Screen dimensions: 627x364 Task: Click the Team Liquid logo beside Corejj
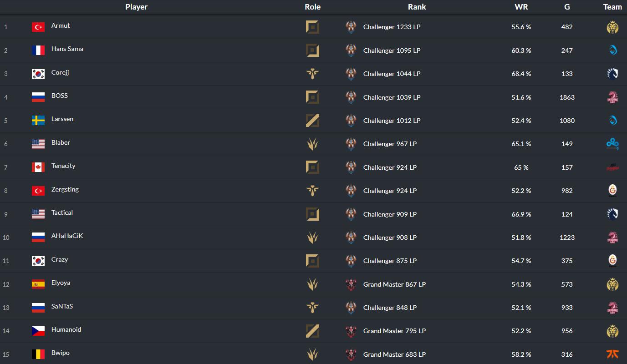point(612,74)
